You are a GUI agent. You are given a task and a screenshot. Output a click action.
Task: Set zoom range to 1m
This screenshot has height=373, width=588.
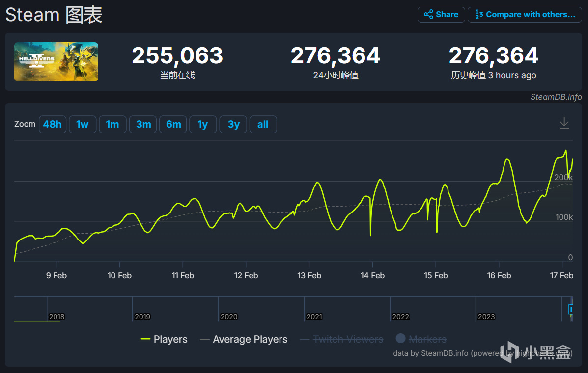[112, 124]
